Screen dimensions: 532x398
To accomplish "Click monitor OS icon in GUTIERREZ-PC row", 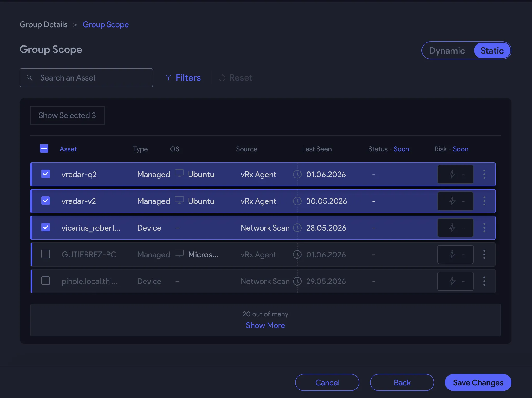I will click(179, 254).
